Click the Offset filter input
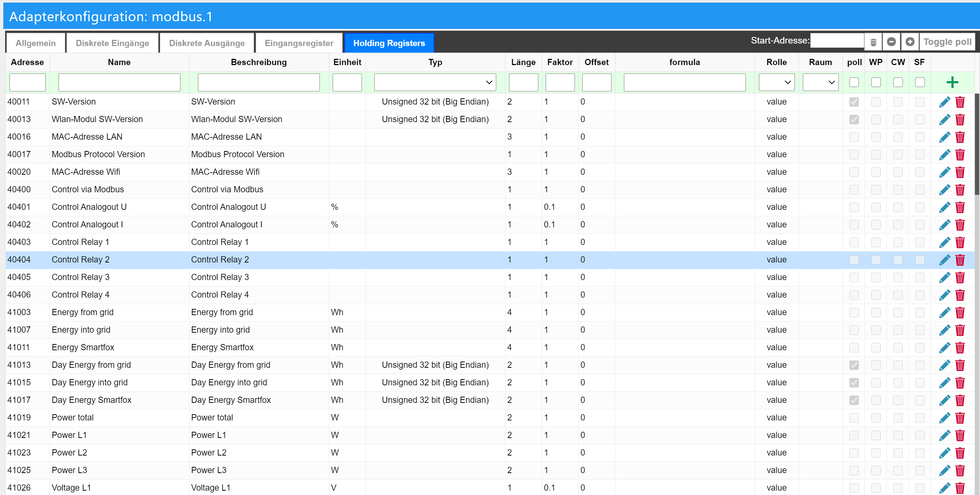The height and width of the screenshot is (495, 980). click(596, 82)
